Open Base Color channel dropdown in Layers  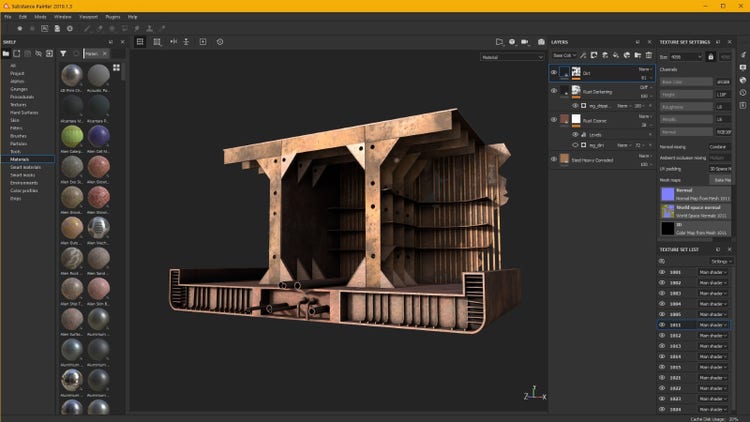click(x=565, y=55)
